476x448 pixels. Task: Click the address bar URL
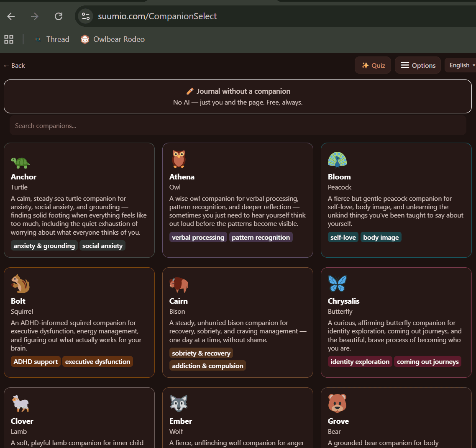(x=157, y=16)
